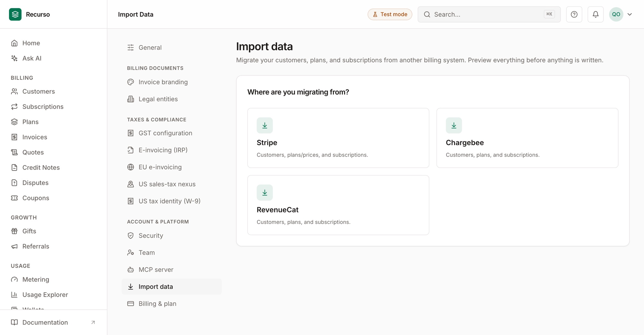Click the QO user avatar
The width and height of the screenshot is (644, 335).
[x=616, y=14]
